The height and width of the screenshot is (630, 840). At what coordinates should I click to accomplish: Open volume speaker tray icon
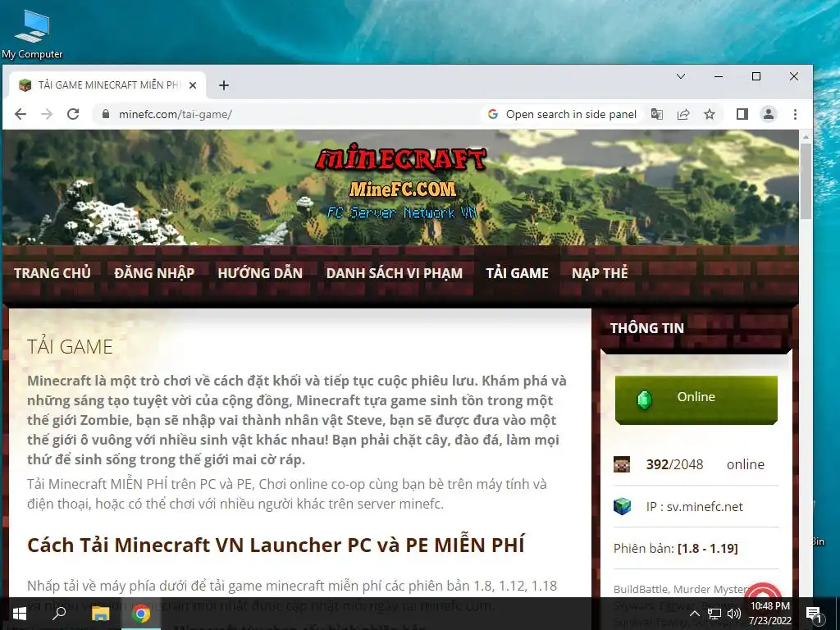[x=734, y=614]
